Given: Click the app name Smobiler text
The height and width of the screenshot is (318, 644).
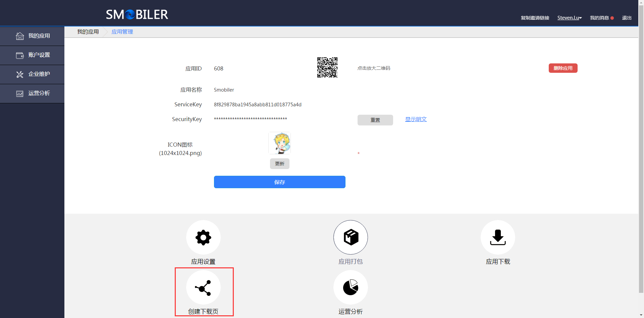Looking at the screenshot, I should coord(224,90).
